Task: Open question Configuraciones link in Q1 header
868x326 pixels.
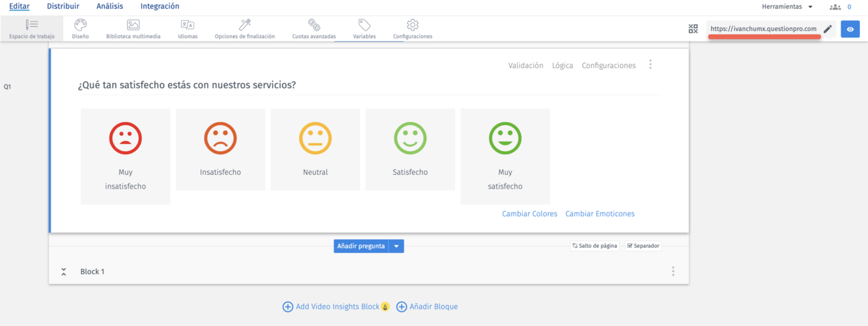Action: coord(608,65)
